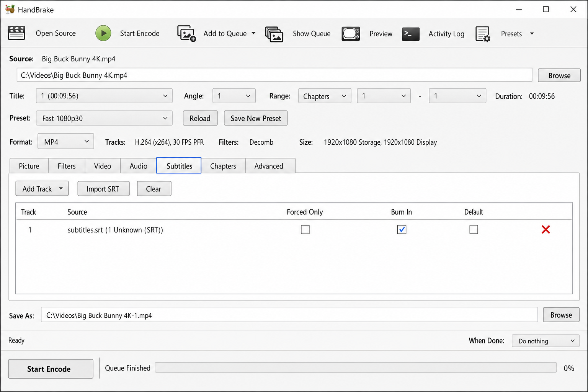This screenshot has height=392, width=588.
Task: Click the Decomb filters summary text
Action: [x=261, y=142]
